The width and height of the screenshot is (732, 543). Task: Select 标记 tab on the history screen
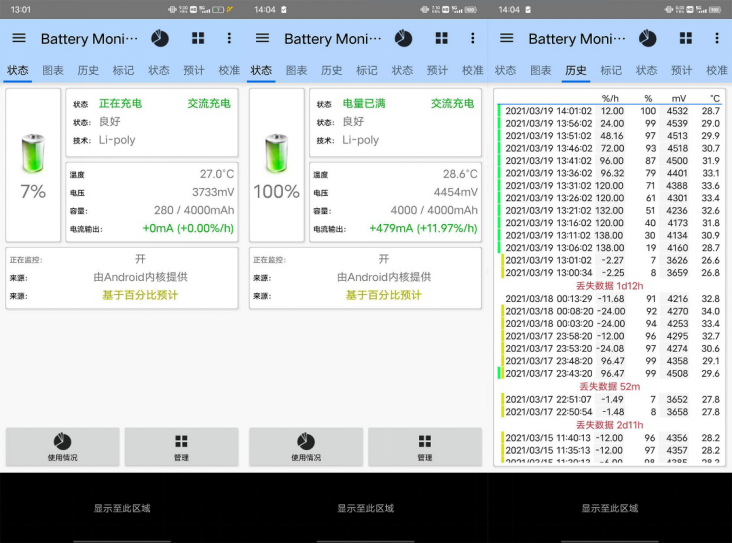pyautogui.click(x=611, y=71)
